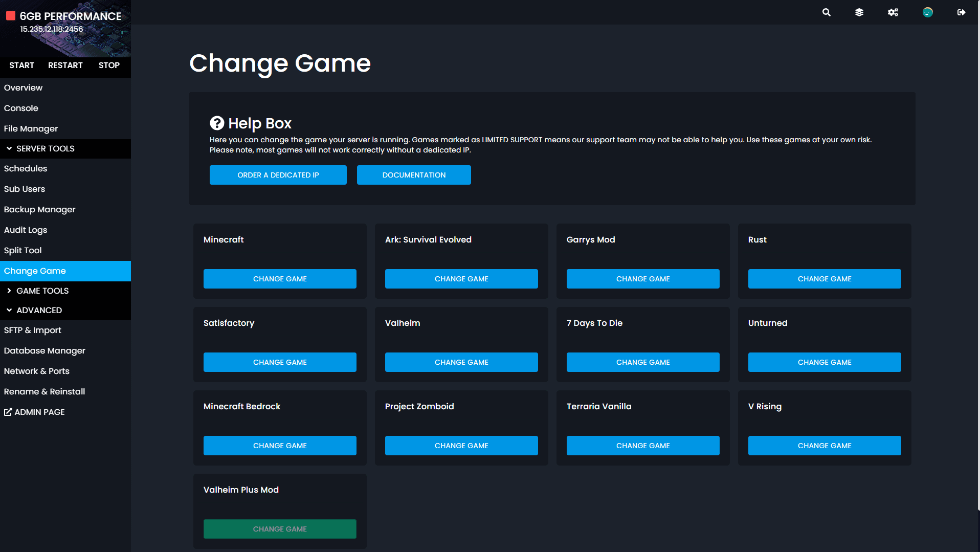This screenshot has height=552, width=980.
Task: Open the Documentation button
Action: click(414, 175)
